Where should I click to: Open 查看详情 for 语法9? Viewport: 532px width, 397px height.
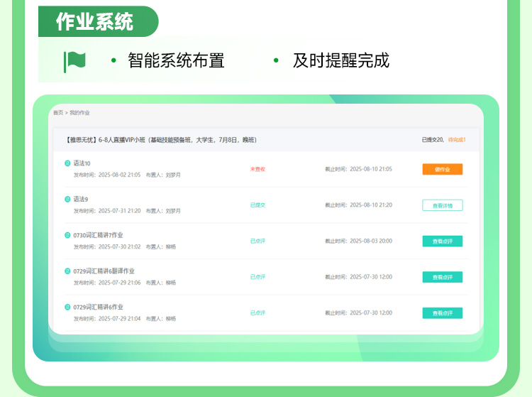(x=442, y=205)
